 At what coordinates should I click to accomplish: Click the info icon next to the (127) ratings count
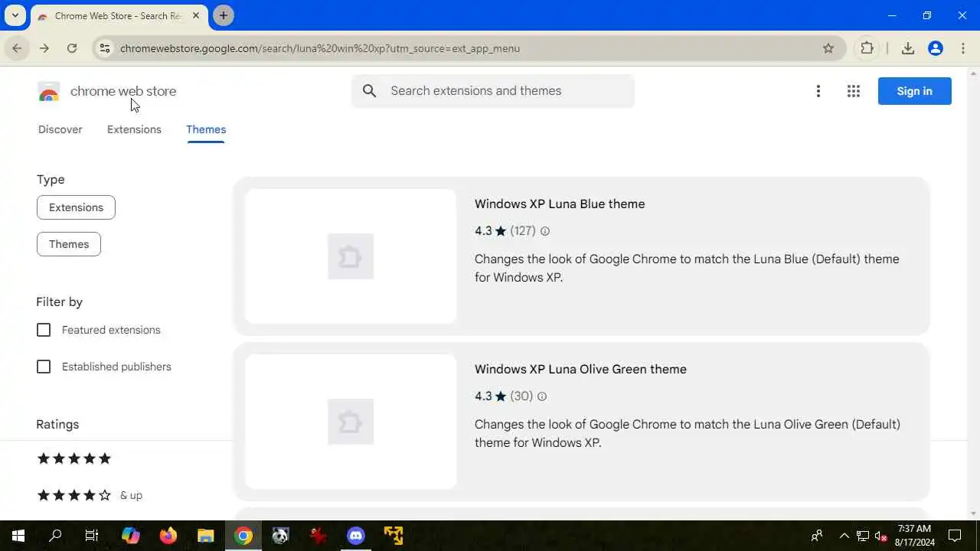(x=545, y=231)
